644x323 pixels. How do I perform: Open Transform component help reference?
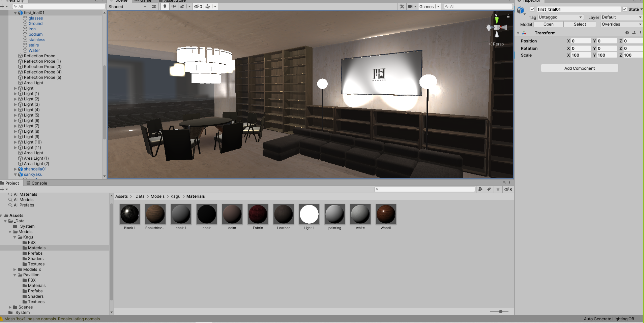(627, 33)
